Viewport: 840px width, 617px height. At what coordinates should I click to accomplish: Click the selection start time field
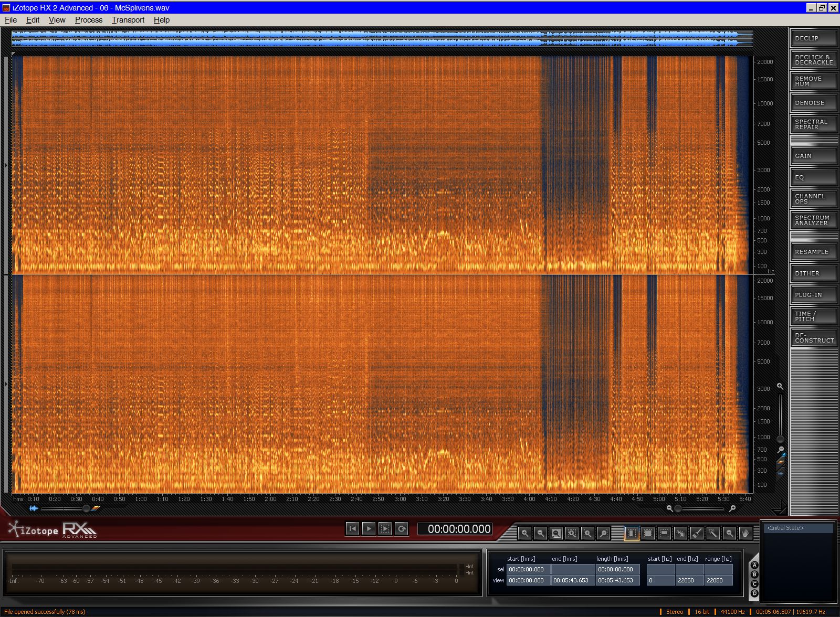coord(528,569)
